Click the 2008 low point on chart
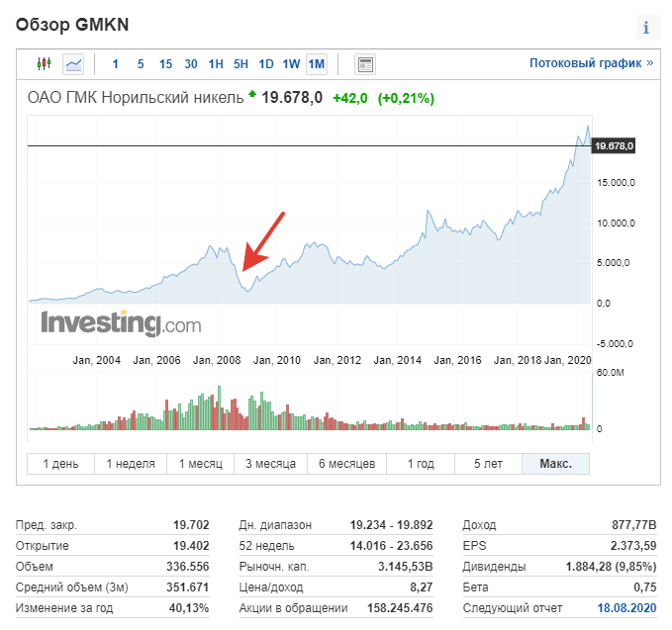 point(248,290)
